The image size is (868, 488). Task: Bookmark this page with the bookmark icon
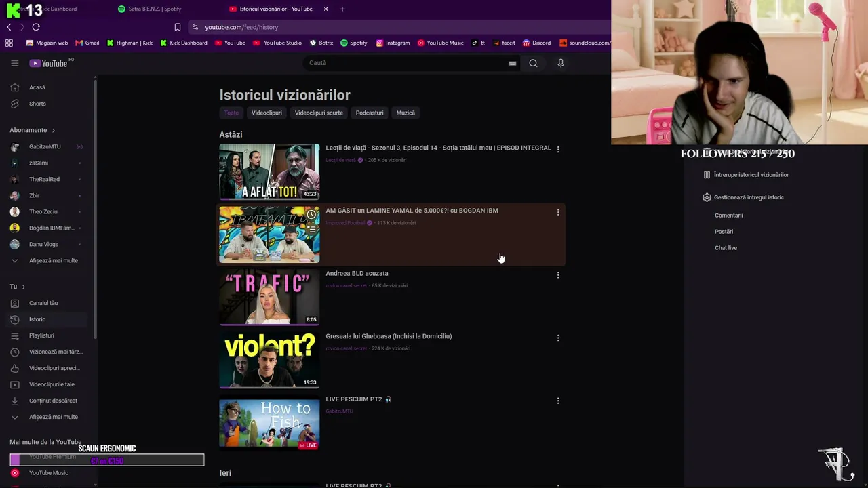tap(178, 27)
